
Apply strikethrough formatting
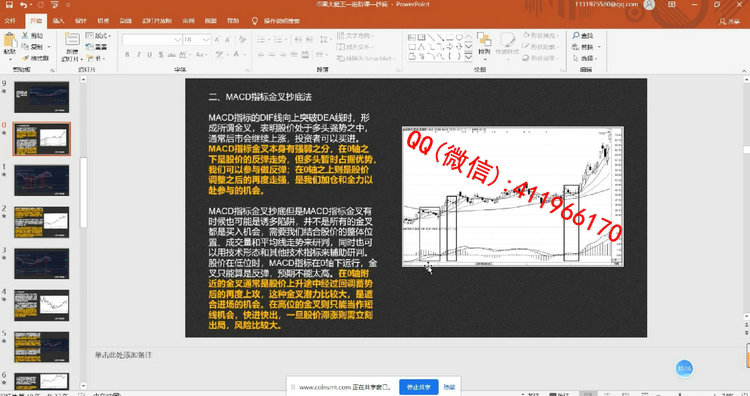(172, 55)
